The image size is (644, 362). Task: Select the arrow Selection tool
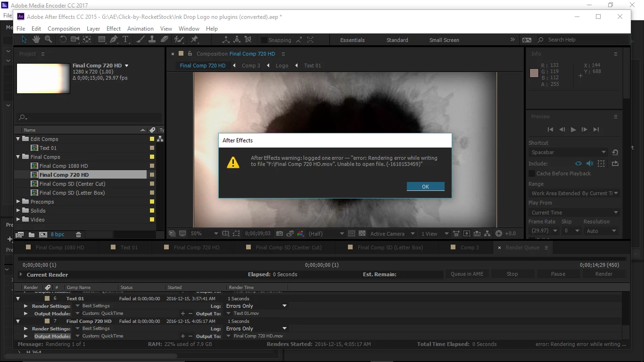point(25,40)
